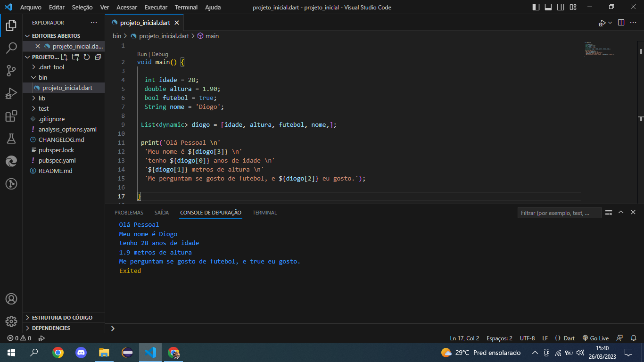Open Discord from the taskbar
The width and height of the screenshot is (644, 362).
click(81, 352)
